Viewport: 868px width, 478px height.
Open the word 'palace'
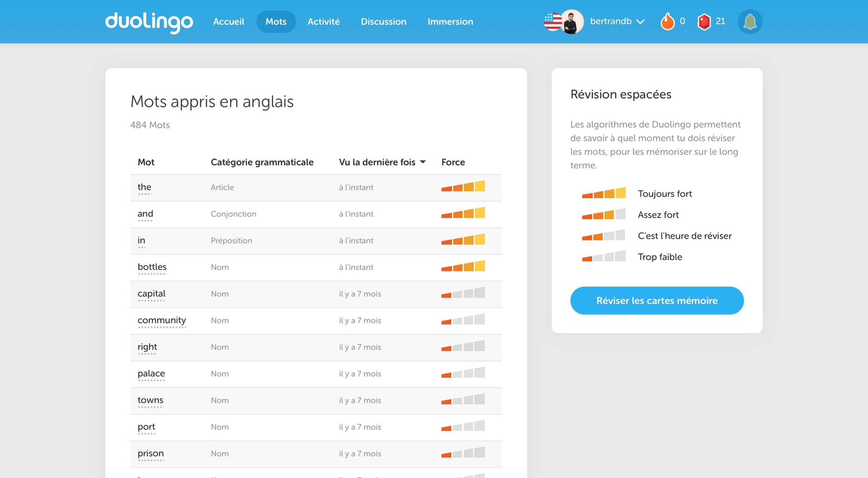151,374
